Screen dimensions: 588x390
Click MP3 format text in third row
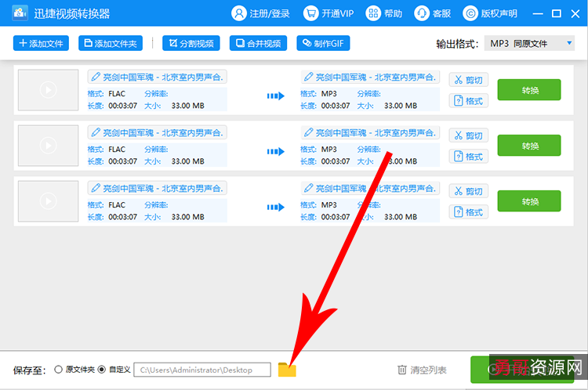click(x=328, y=205)
